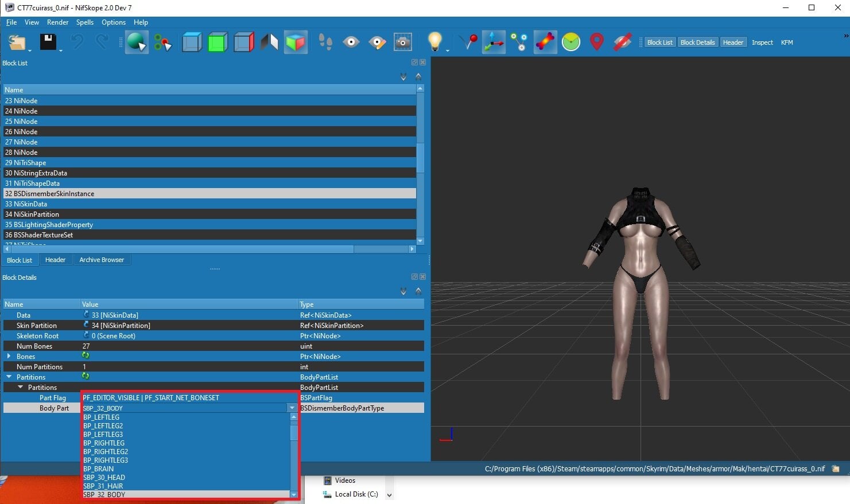The image size is (850, 504).
Task: Float the Block Details panel
Action: click(x=414, y=277)
